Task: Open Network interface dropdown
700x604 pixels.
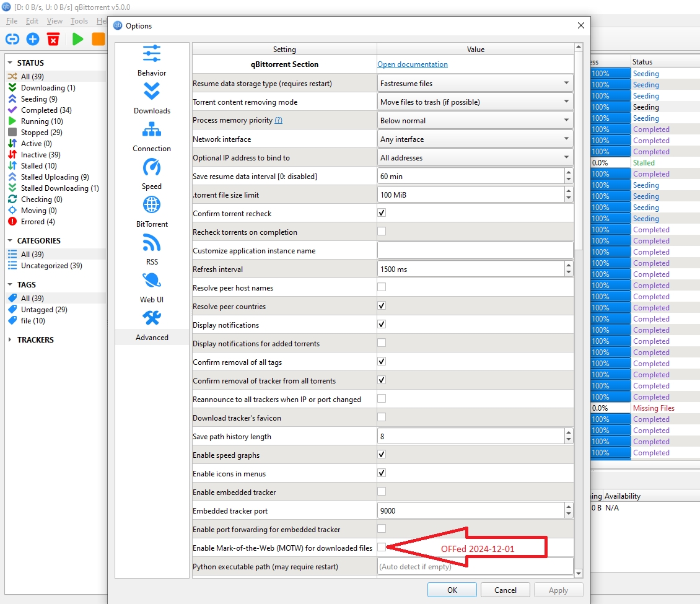Action: coord(476,139)
